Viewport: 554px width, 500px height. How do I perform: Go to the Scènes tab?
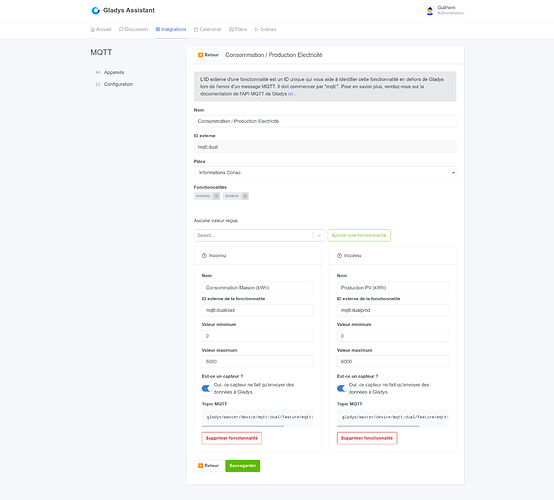[265, 29]
